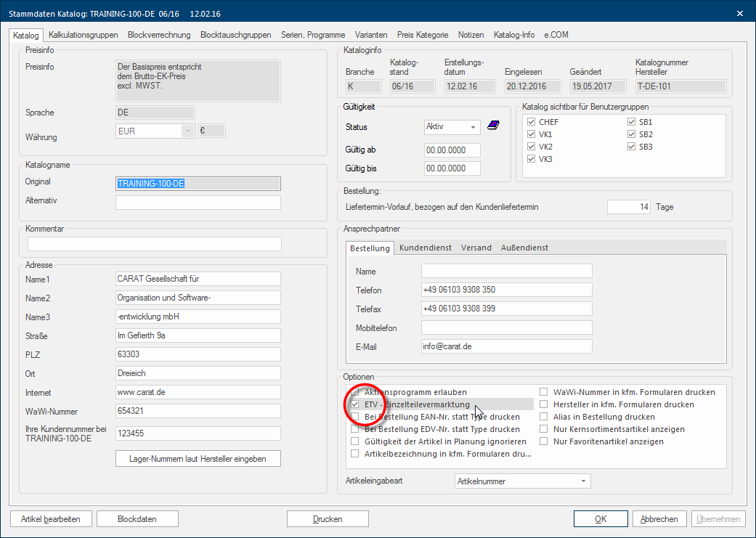Expand the Artikeleingabeart dropdown
The height and width of the screenshot is (538, 756).
pyautogui.click(x=522, y=481)
